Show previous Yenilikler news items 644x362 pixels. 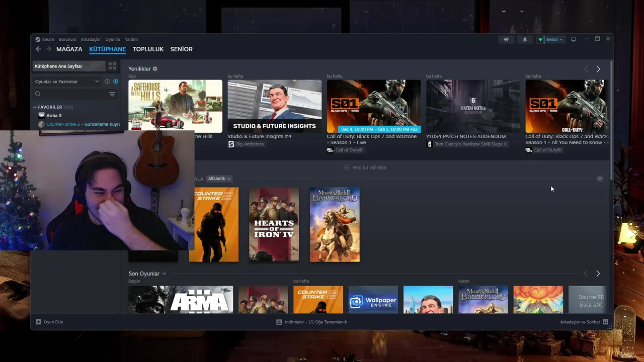coord(586,69)
